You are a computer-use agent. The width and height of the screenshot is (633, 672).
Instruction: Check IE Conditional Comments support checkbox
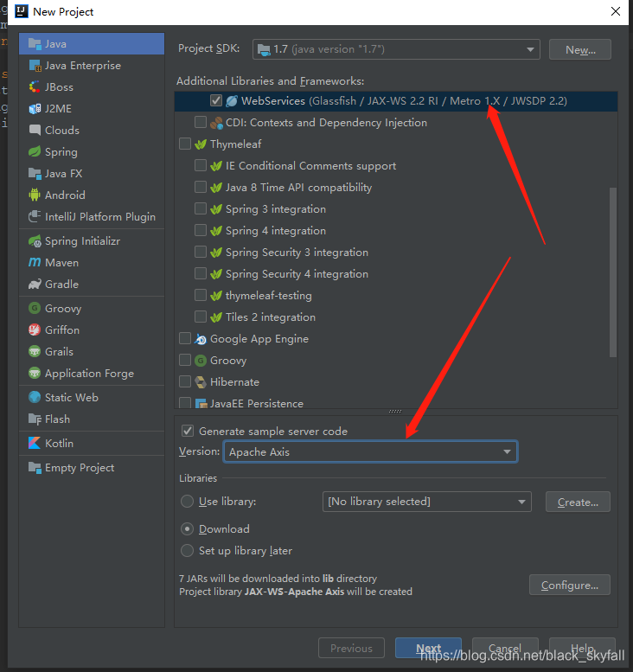(x=200, y=165)
